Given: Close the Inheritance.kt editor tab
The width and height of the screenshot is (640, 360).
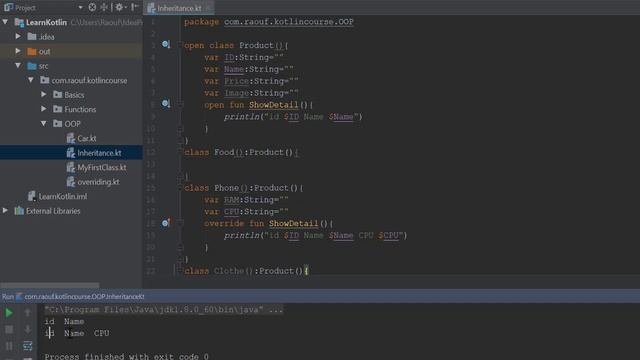Looking at the screenshot, I should (207, 8).
